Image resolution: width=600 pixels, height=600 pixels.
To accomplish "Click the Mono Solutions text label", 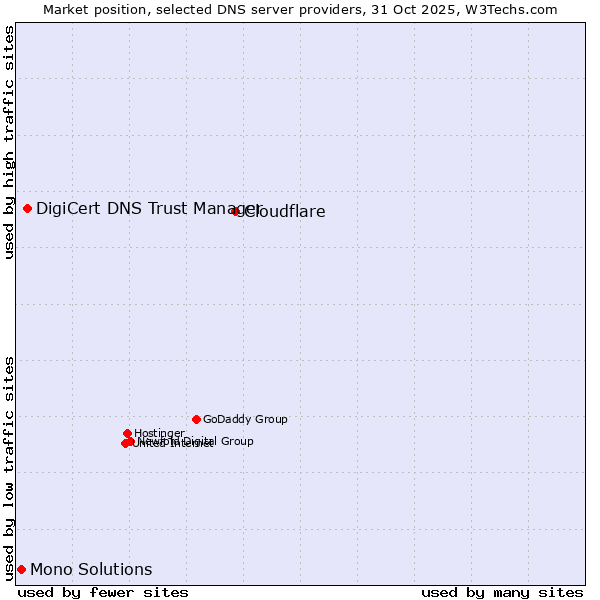I will coord(91,570).
